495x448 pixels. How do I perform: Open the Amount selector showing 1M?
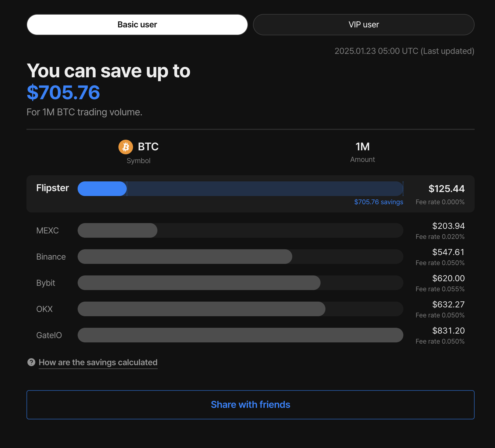(362, 152)
